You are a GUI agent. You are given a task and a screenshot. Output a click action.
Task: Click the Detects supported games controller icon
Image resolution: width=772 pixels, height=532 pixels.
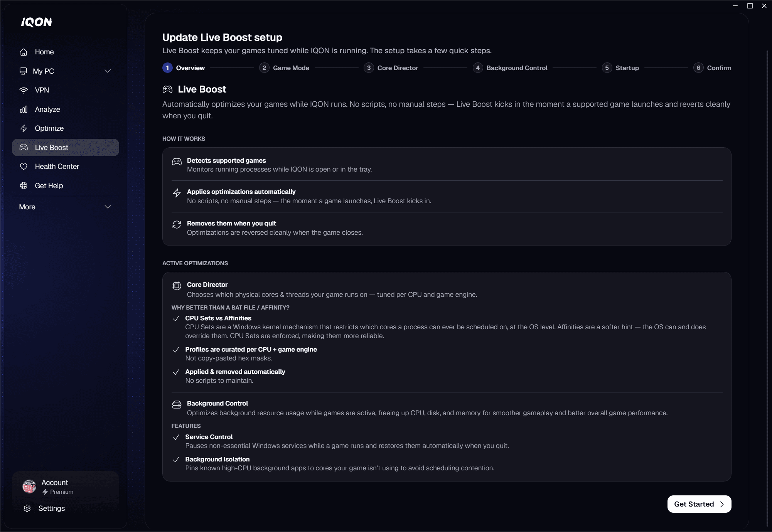click(177, 162)
